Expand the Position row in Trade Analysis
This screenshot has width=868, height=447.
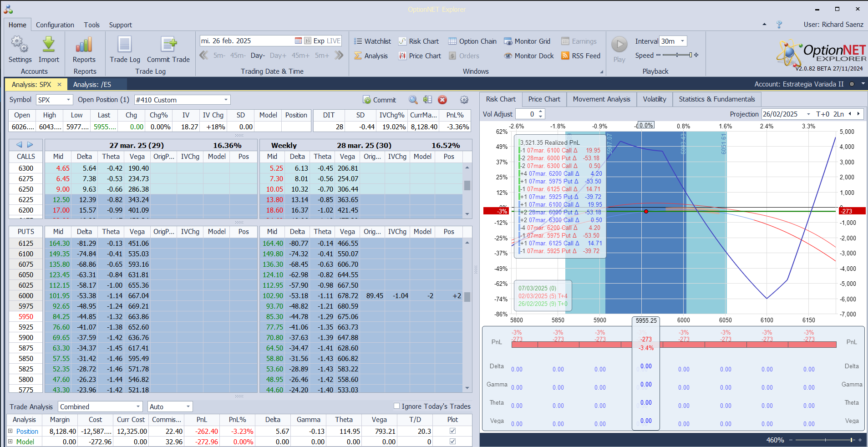coord(10,431)
